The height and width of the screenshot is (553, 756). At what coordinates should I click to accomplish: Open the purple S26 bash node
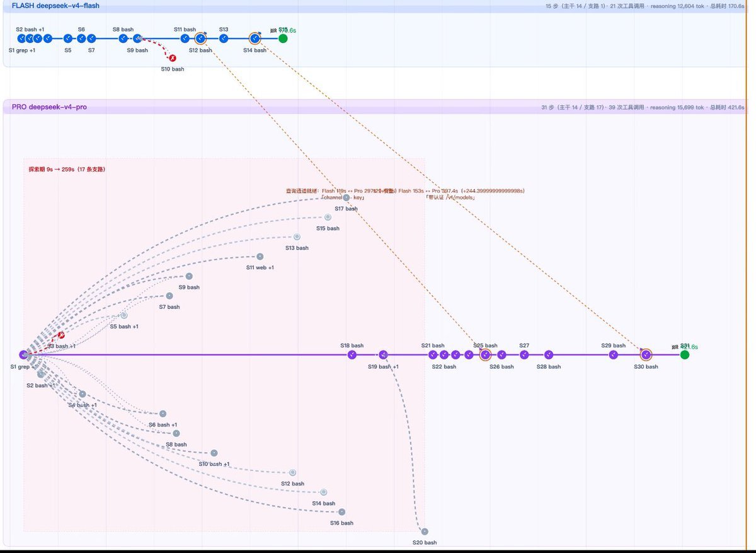point(501,355)
